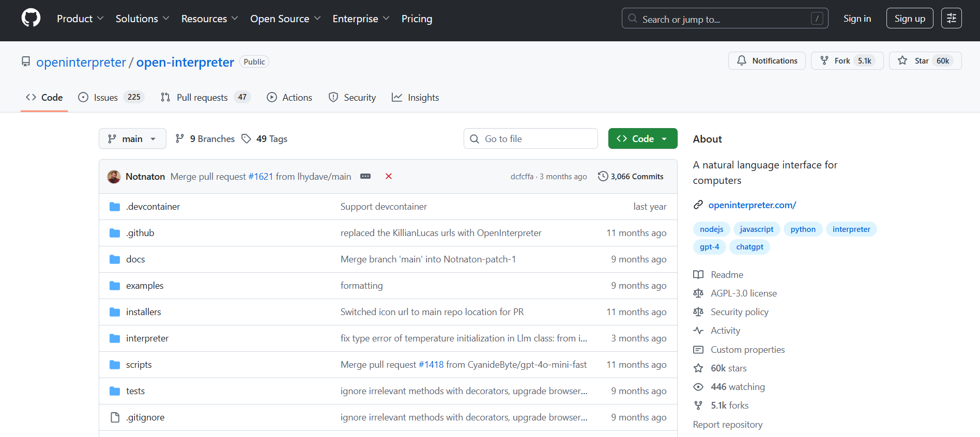Click the commits history clock icon
Viewport: 980px width, 437px height.
point(603,176)
